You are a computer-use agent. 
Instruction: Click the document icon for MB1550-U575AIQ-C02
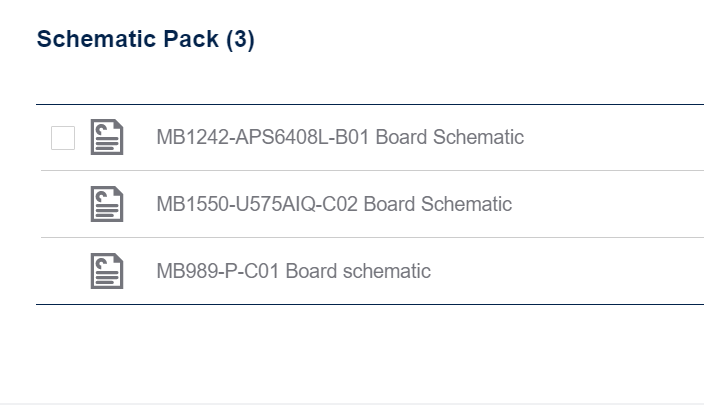tap(107, 204)
